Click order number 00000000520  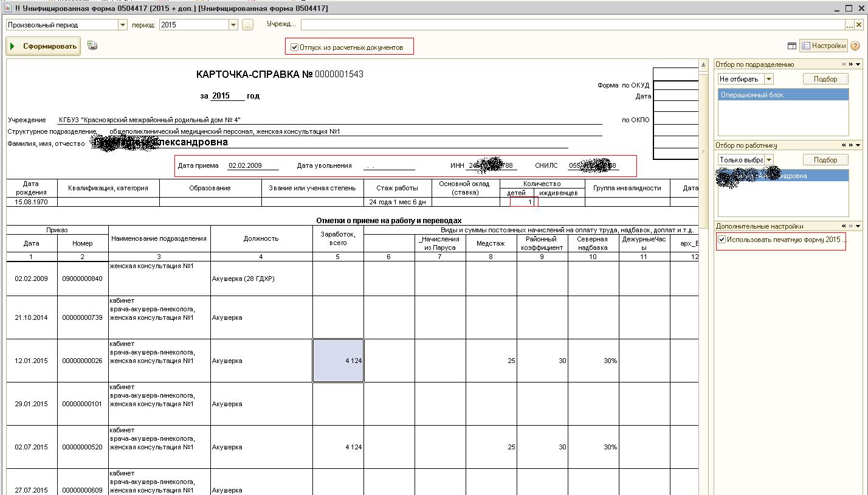[83, 447]
